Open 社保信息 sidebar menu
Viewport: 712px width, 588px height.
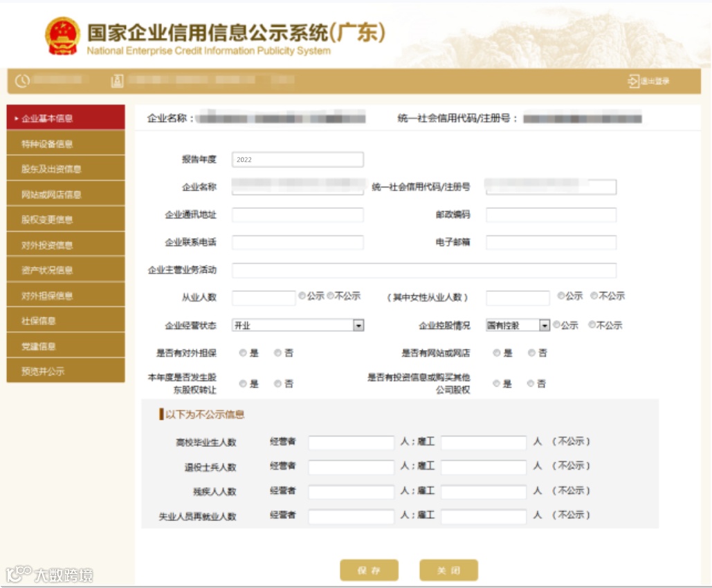point(66,320)
